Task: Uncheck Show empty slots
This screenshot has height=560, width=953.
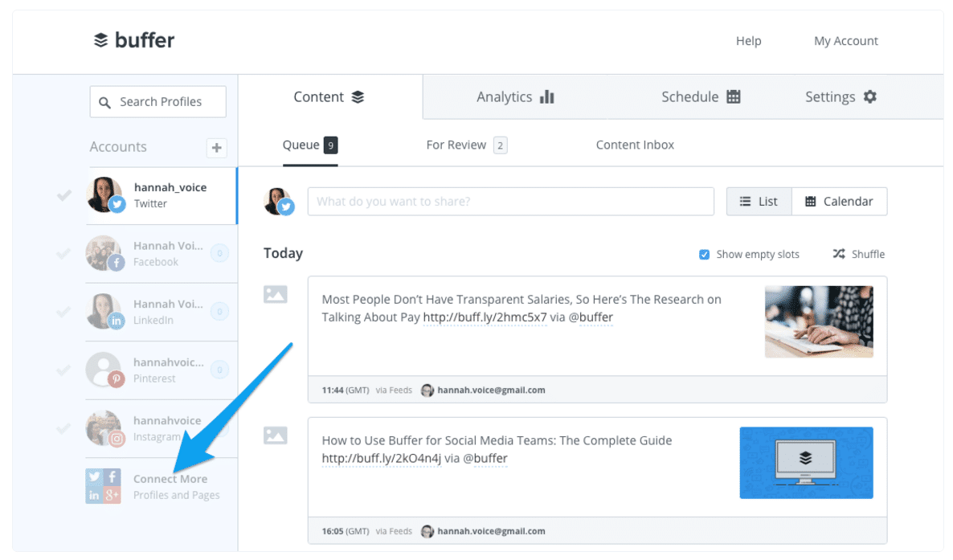Action: 704,254
